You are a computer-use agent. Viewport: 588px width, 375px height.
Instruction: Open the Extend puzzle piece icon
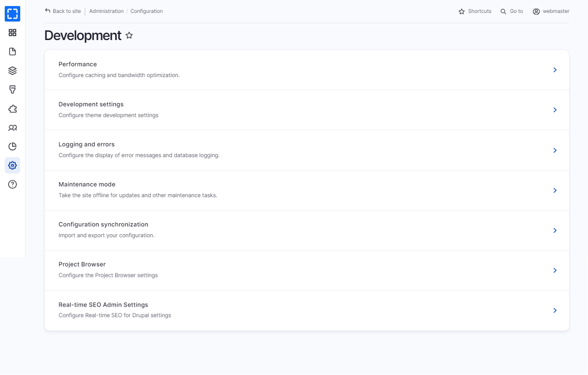click(12, 109)
